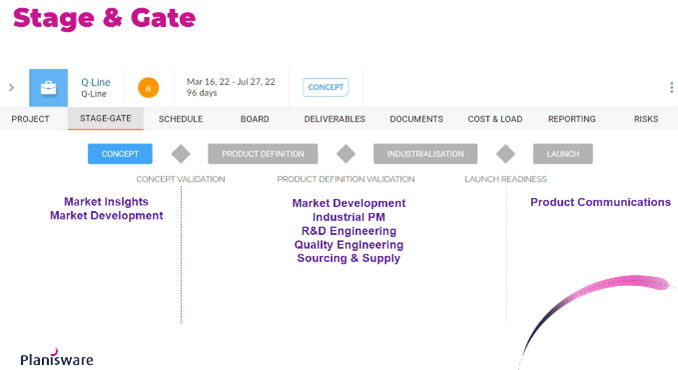Switch to the PROJECT tab
Image resolution: width=678 pixels, height=370 pixels.
pos(30,119)
